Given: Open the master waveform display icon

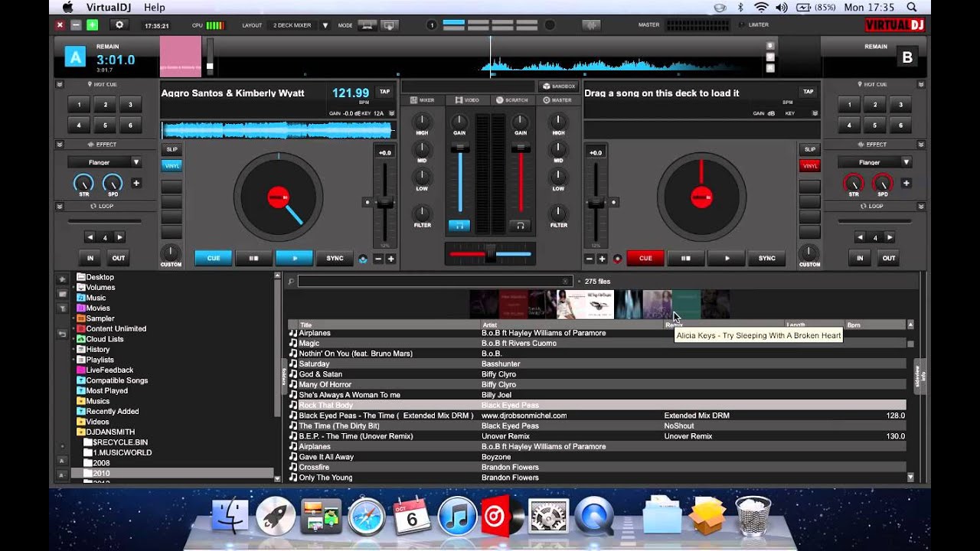Looking at the screenshot, I should click(x=591, y=25).
